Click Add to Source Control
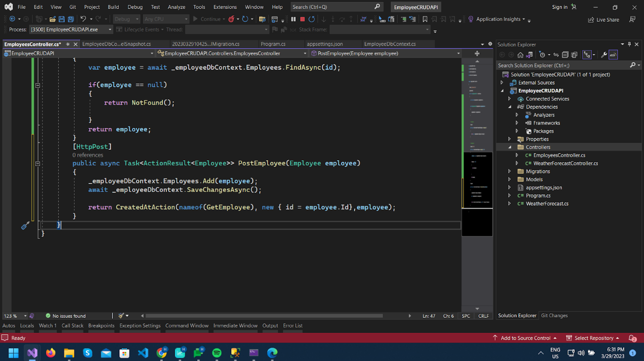This screenshot has width=644, height=361. [x=525, y=338]
